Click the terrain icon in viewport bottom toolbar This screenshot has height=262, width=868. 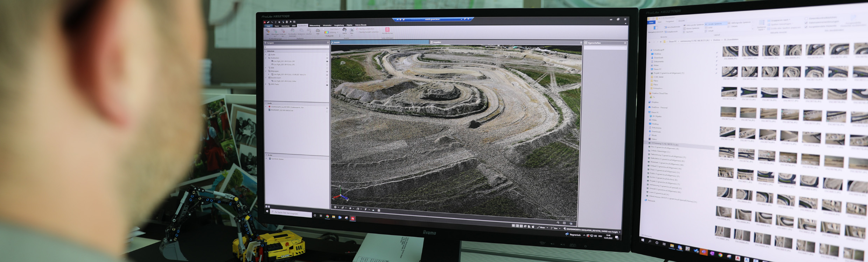(373, 210)
